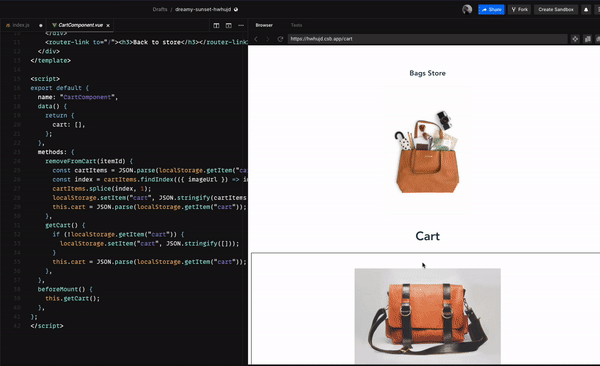Click the getCart() method line

pos(65,225)
